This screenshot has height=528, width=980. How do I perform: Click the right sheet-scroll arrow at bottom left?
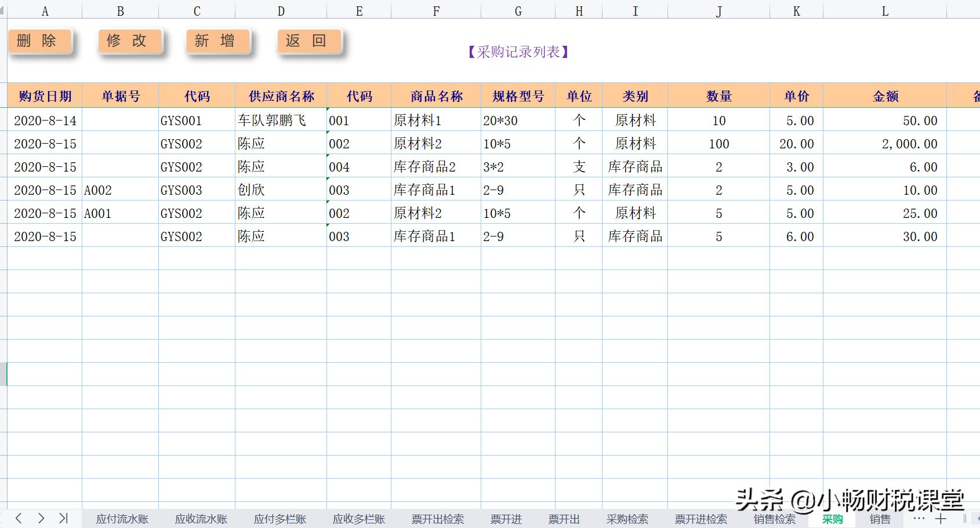pos(41,519)
